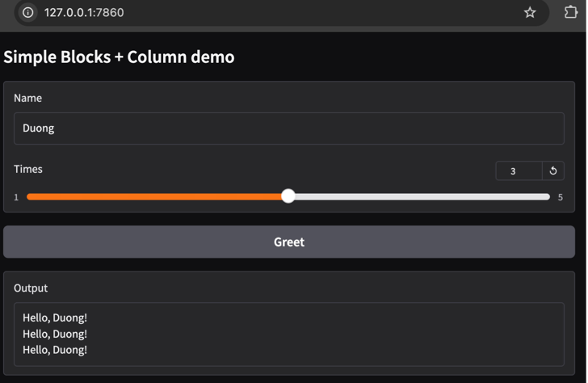Click the grey unfilled part of Times slider
The height and width of the screenshot is (383, 588).
click(420, 196)
